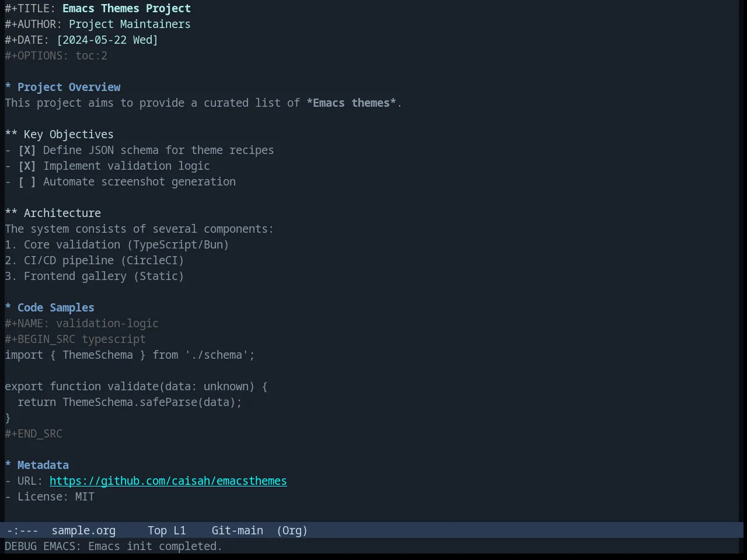
Task: Click 'Project Overview' heading text
Action: tap(69, 87)
